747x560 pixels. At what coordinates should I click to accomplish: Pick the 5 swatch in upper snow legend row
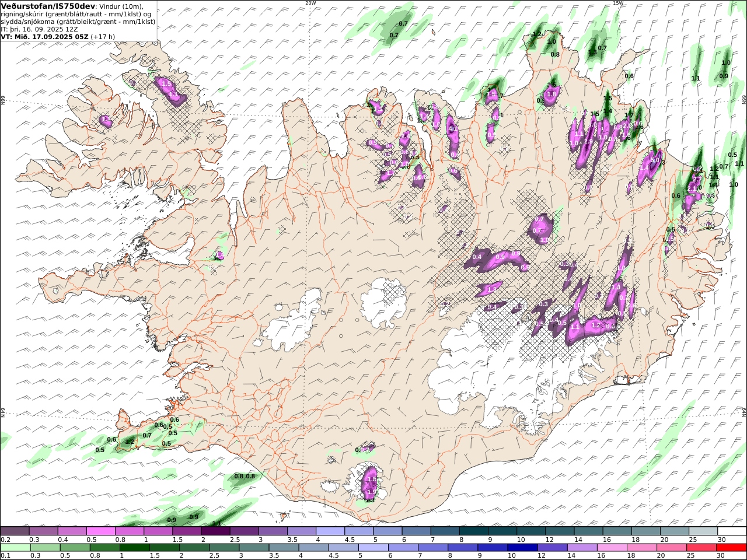(388, 531)
